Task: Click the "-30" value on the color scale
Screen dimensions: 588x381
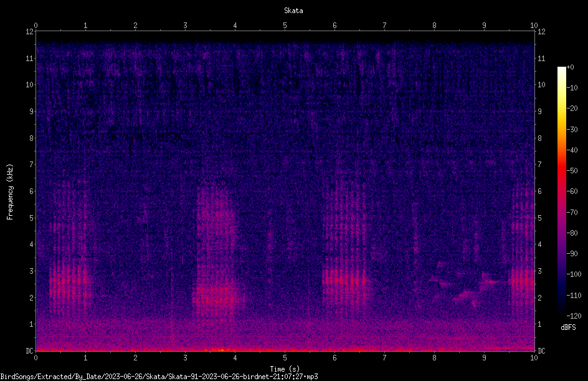Action: [x=572, y=130]
